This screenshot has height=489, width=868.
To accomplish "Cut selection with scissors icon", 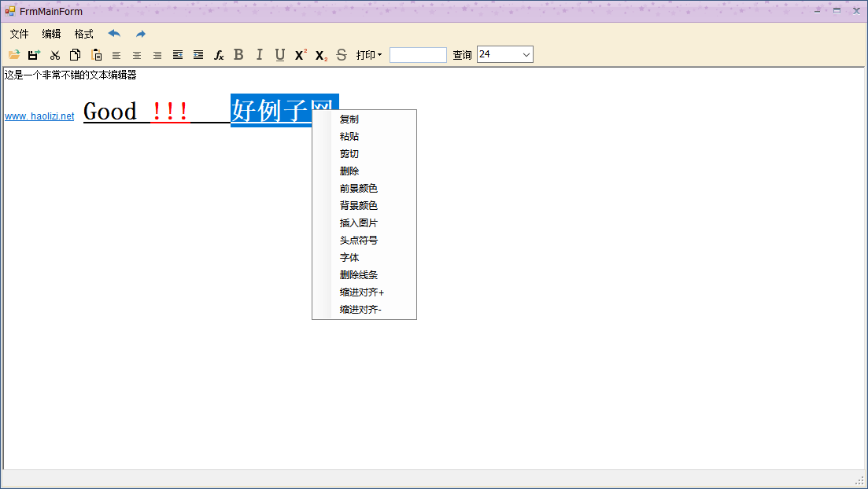I will (x=55, y=55).
